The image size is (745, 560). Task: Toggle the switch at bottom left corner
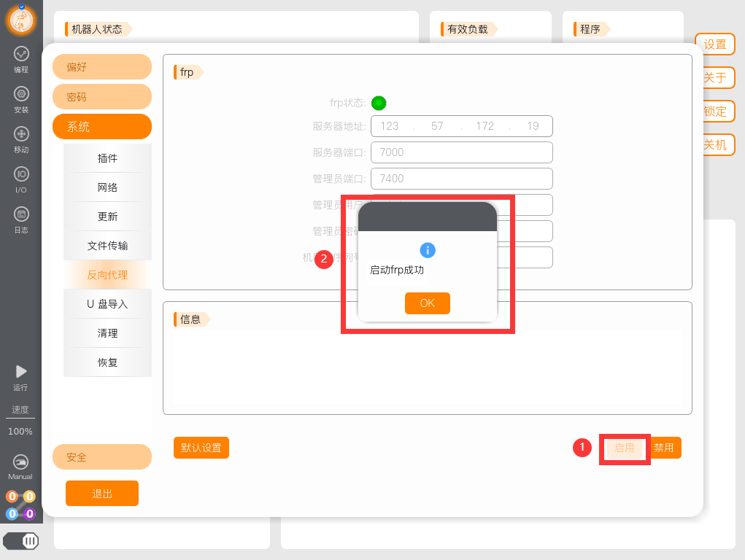[21, 540]
